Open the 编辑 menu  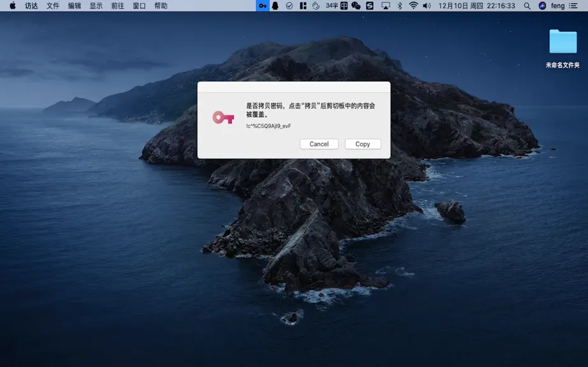74,6
